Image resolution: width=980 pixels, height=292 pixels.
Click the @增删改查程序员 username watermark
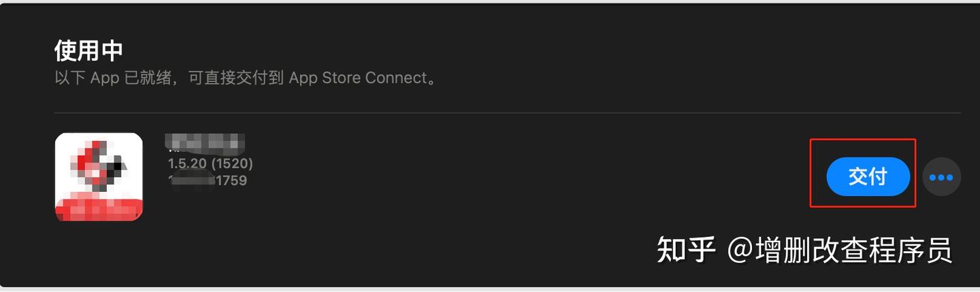coord(840,250)
